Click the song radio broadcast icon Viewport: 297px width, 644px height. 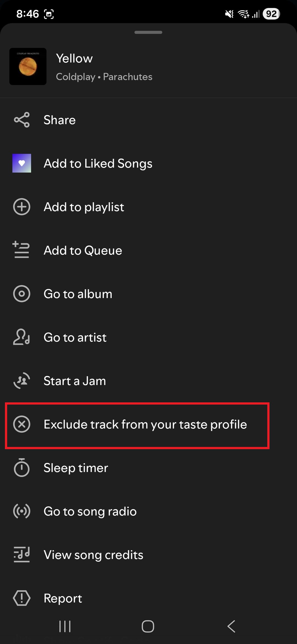point(22,511)
